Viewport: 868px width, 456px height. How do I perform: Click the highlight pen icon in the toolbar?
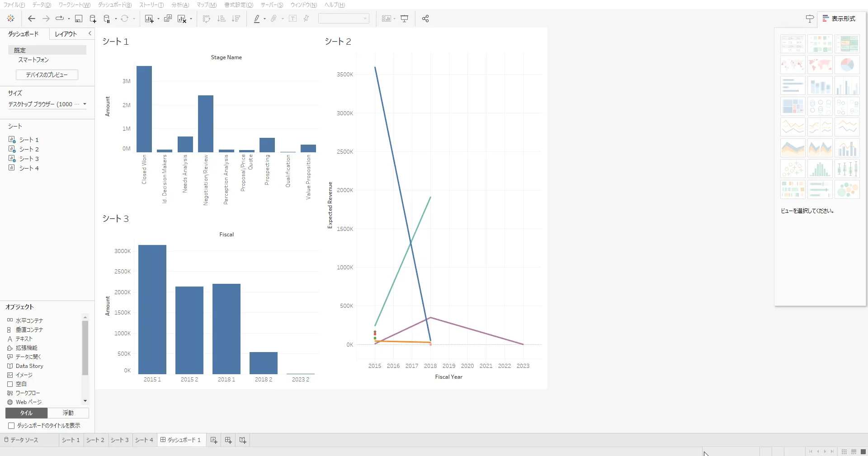[257, 19]
